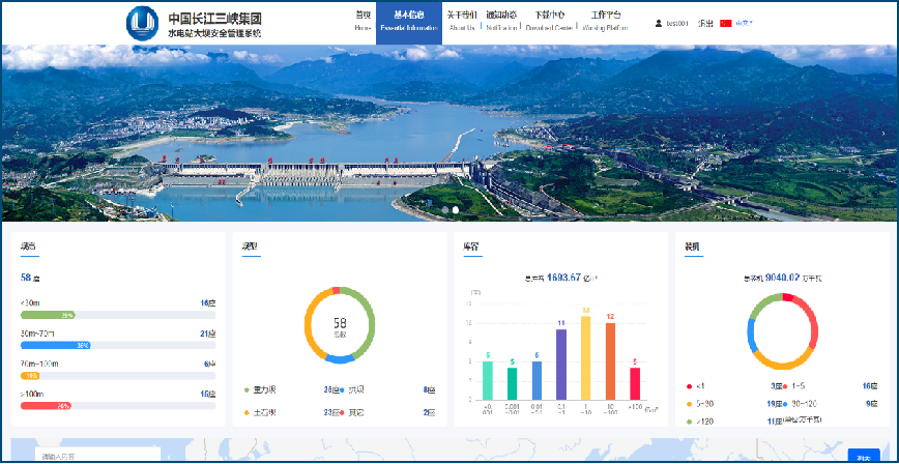The image size is (899, 464).
Task: Open the About Us menu item
Action: 462,21
